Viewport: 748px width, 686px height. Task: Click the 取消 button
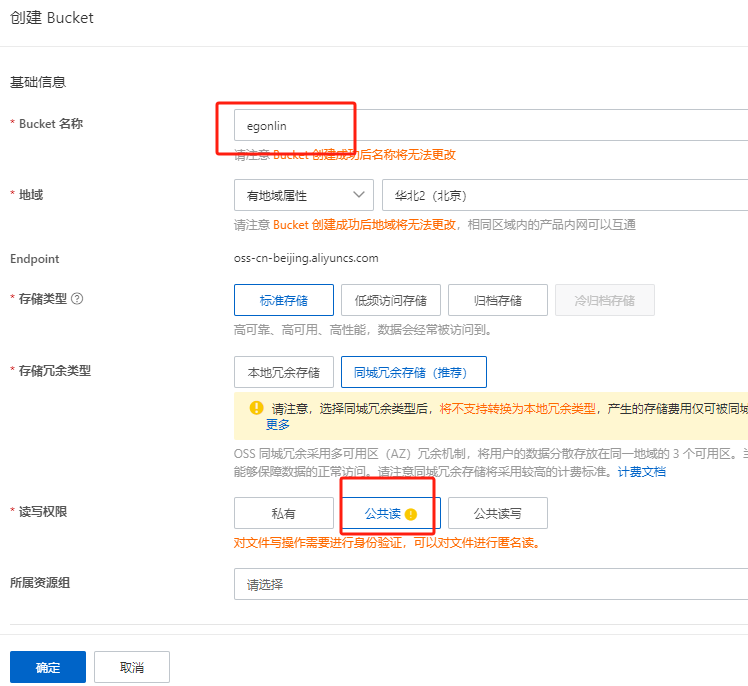(131, 667)
